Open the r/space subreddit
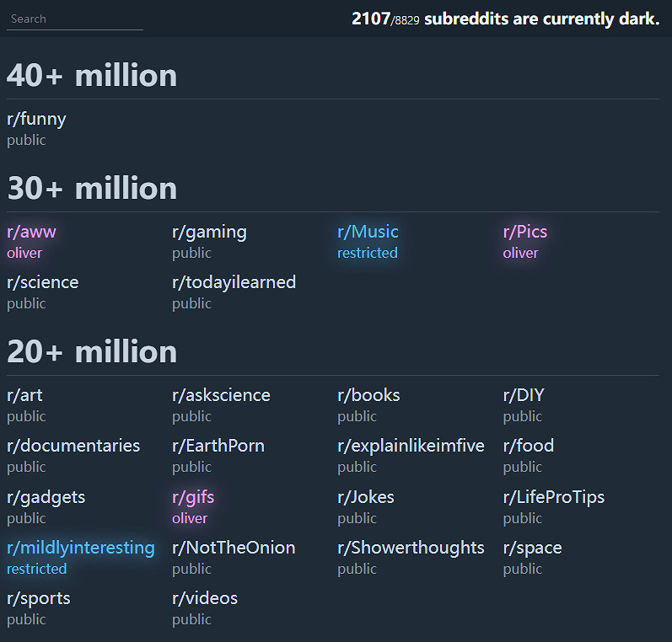672x642 pixels. [x=532, y=548]
